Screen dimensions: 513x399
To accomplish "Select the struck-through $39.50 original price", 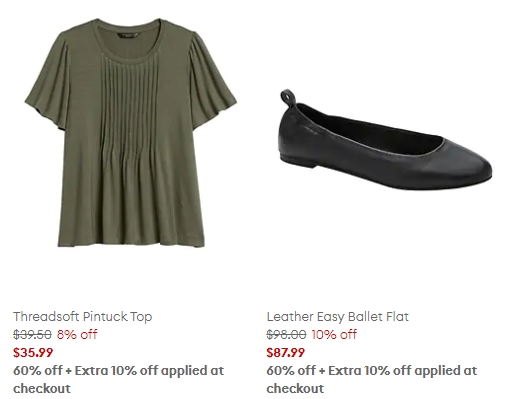I will 32,334.
